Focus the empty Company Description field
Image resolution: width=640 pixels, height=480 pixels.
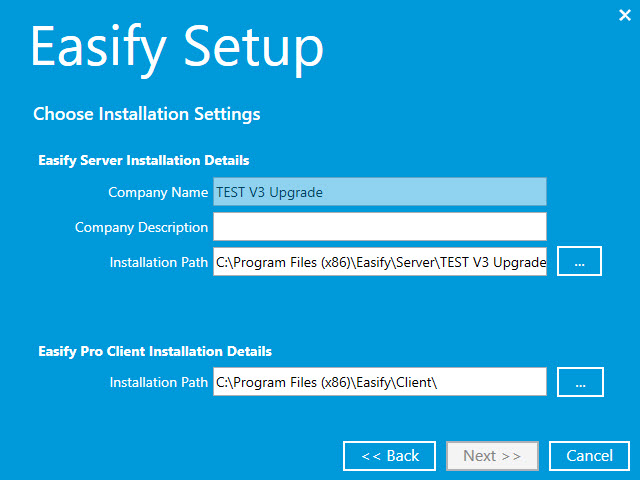point(380,227)
